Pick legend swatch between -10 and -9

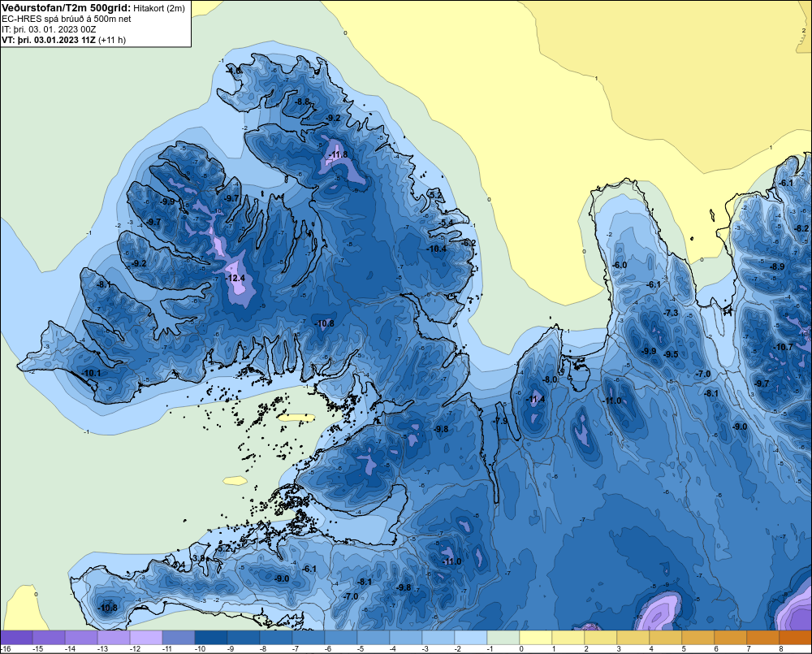[211, 637]
